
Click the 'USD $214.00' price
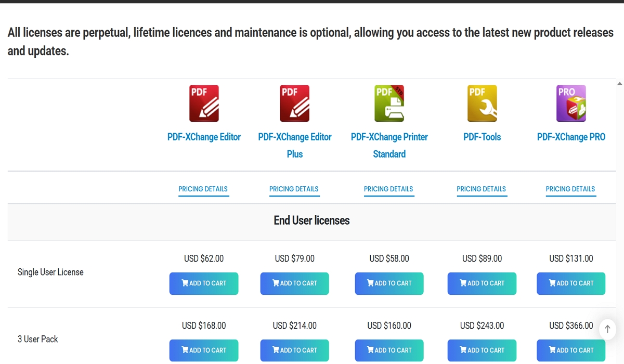[295, 326]
